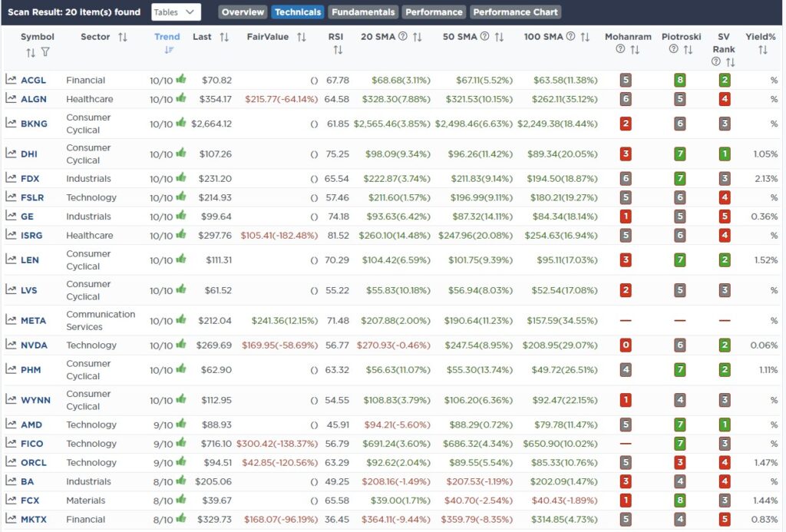Sort by Sector using its sort arrows
786x532 pixels.
(123, 37)
